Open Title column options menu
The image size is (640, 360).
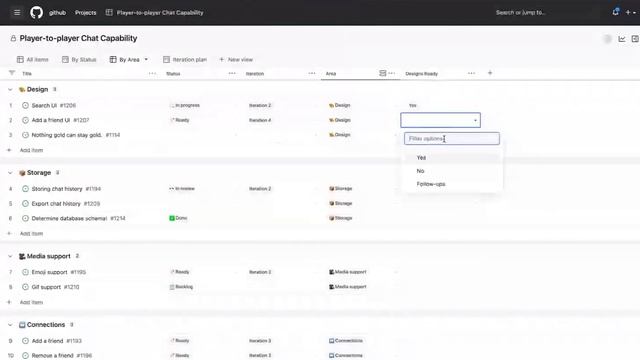[x=152, y=73]
